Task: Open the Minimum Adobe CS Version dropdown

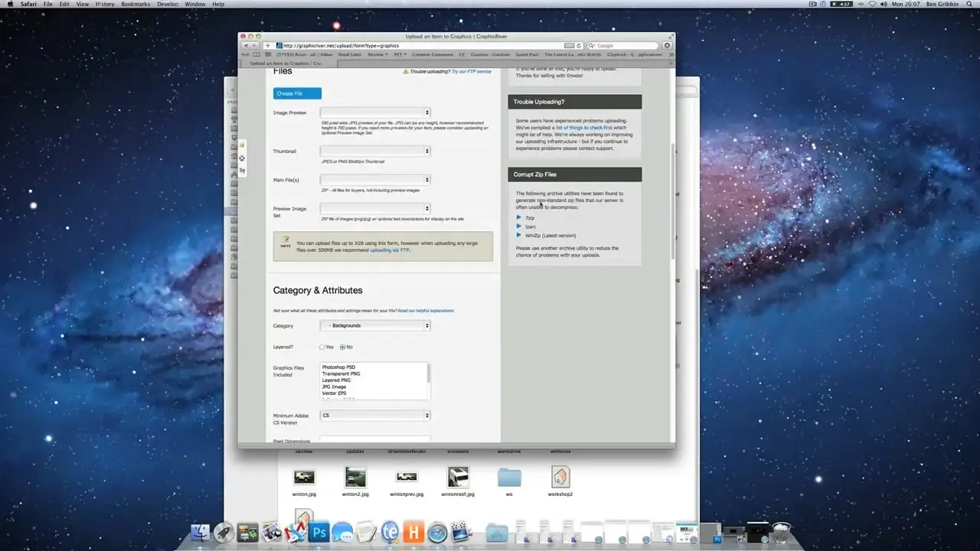Action: pyautogui.click(x=375, y=416)
